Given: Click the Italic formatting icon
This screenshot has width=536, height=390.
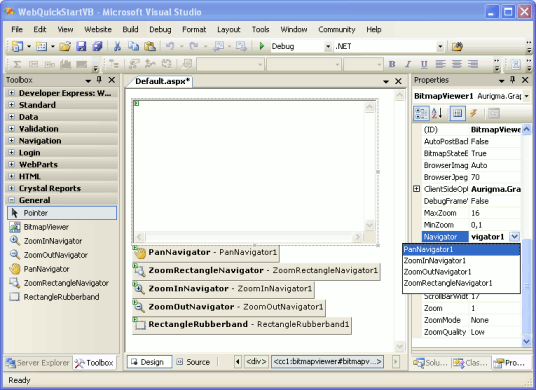Looking at the screenshot, I should coord(408,64).
